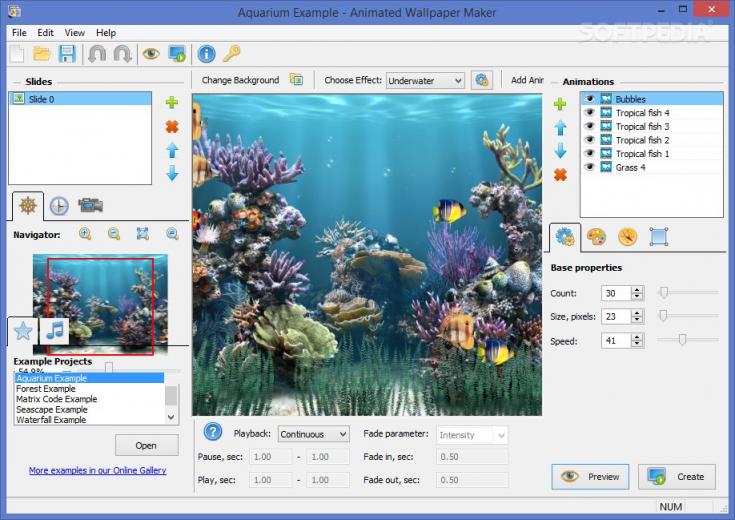
Task: Open the View menu
Action: coord(75,33)
